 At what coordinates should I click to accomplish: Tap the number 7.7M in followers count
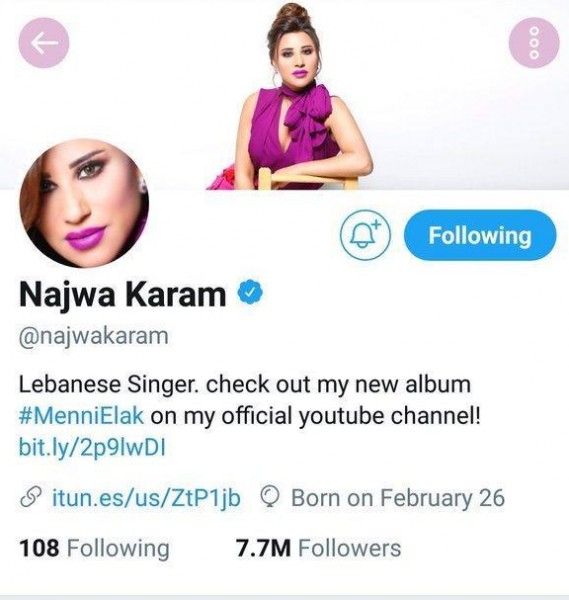[263, 548]
